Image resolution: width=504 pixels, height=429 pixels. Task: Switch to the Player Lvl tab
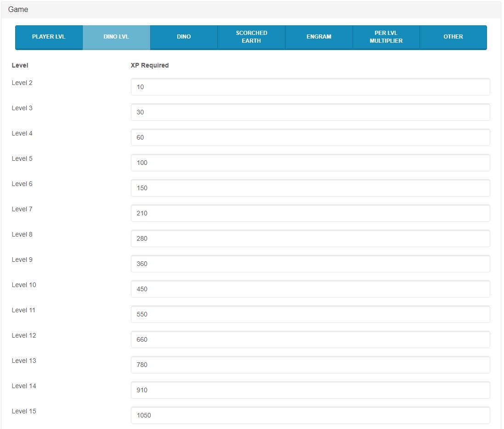(x=49, y=37)
